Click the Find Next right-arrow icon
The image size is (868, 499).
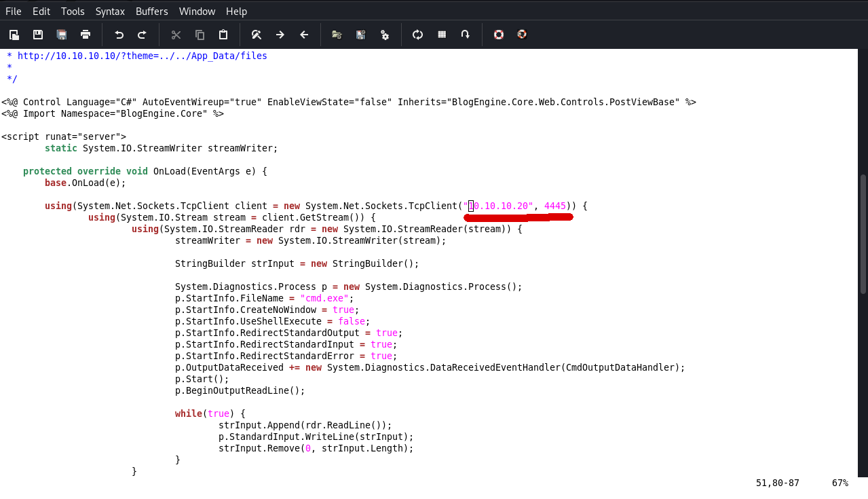click(x=280, y=35)
